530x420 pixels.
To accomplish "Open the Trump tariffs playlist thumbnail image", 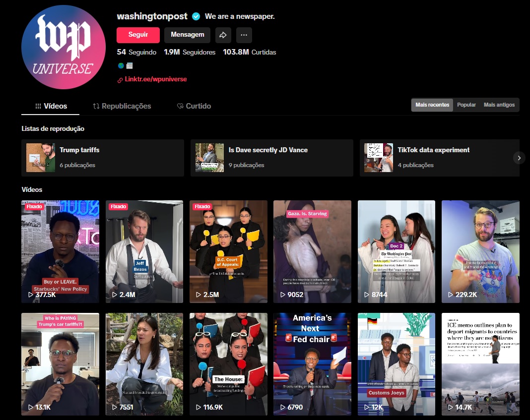I will pos(41,158).
